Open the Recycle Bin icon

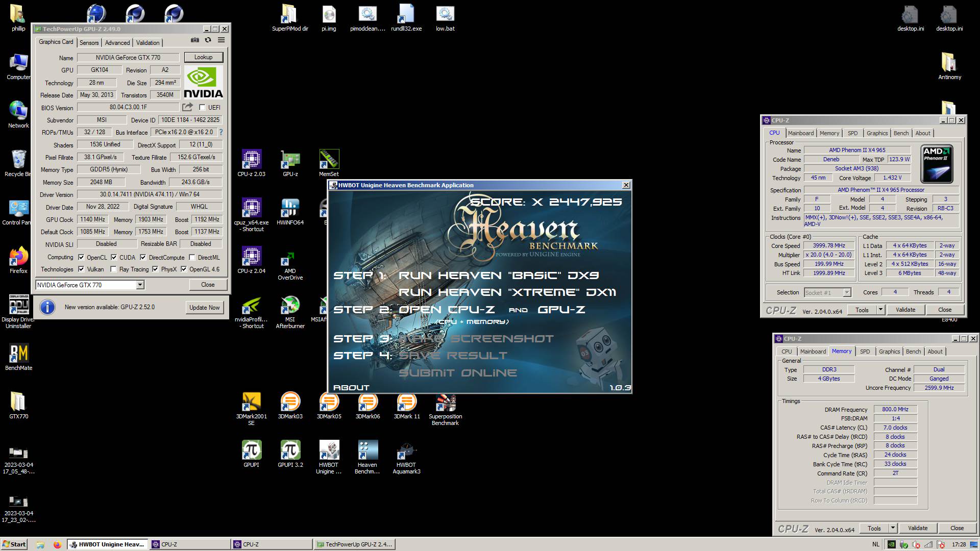click(18, 163)
